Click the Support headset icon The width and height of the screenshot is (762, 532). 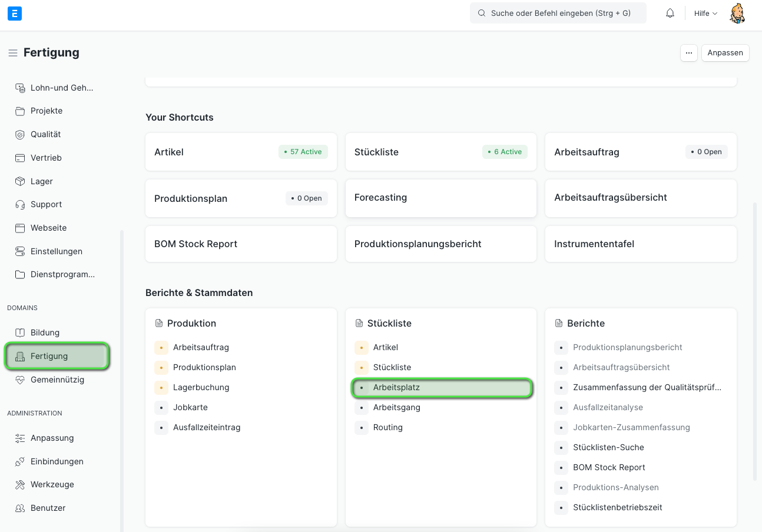point(20,204)
